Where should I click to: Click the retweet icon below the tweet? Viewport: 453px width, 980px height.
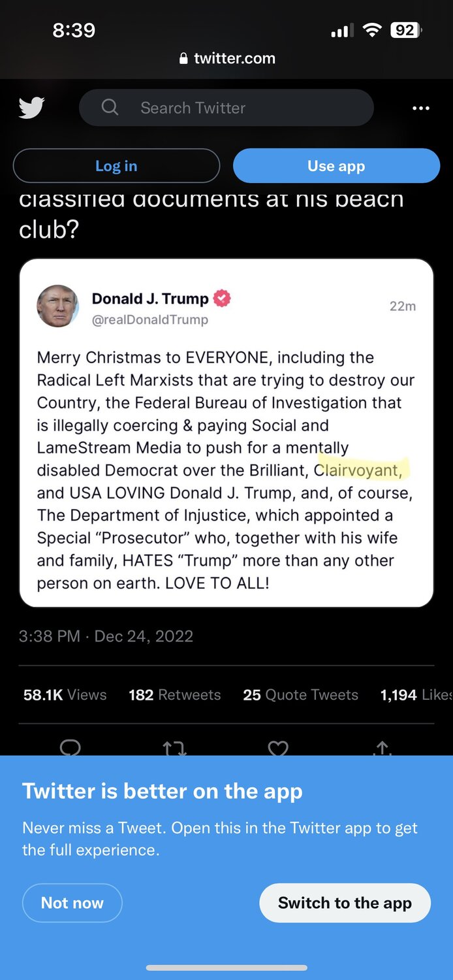(174, 749)
